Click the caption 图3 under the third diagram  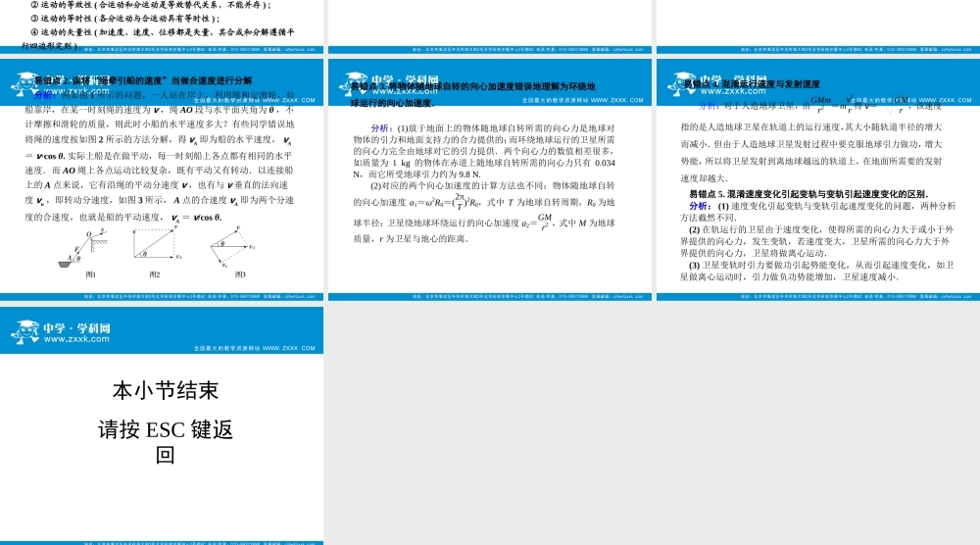[x=241, y=275]
